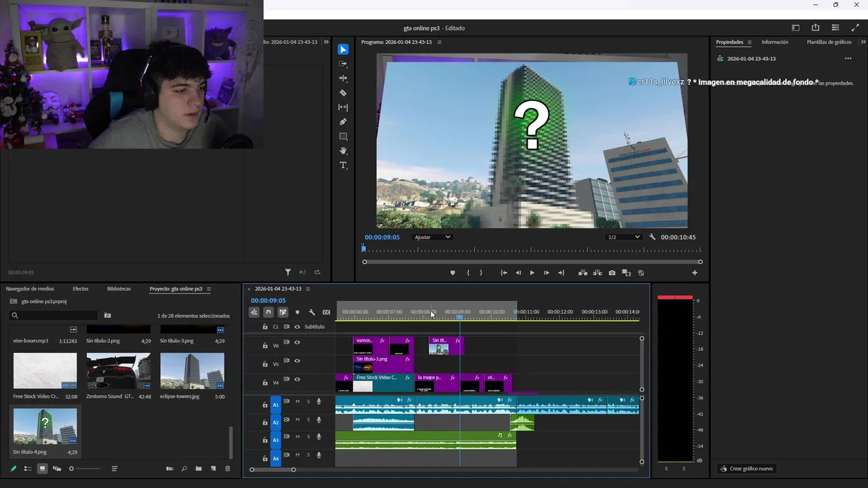Toggle V5 track visibility eye

(x=297, y=361)
